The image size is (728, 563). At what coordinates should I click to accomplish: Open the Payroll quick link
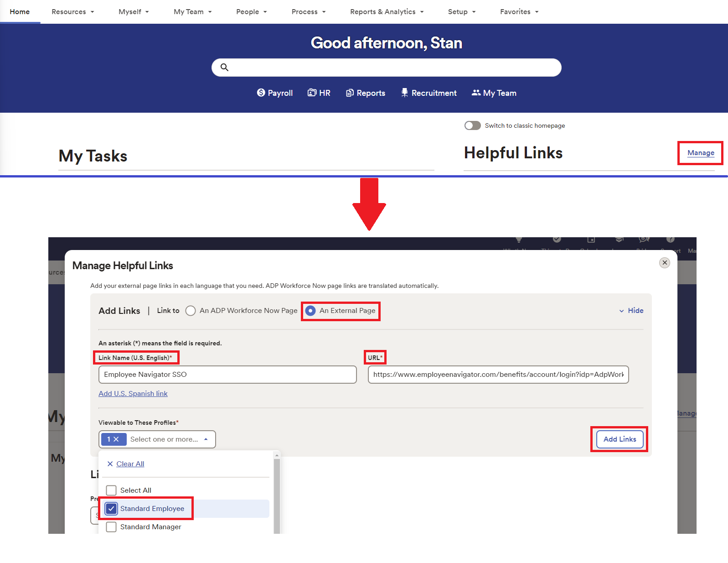(x=275, y=93)
